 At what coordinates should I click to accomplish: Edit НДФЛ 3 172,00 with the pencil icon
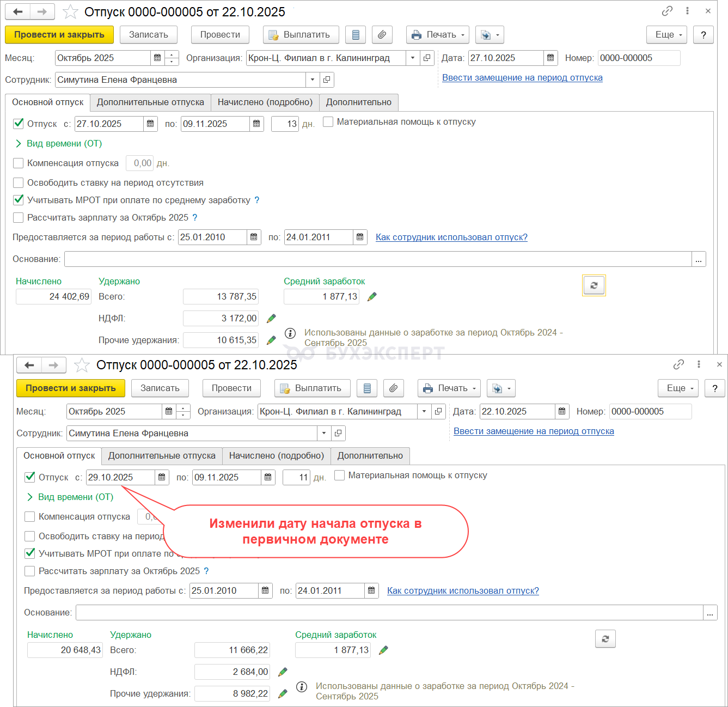(271, 319)
